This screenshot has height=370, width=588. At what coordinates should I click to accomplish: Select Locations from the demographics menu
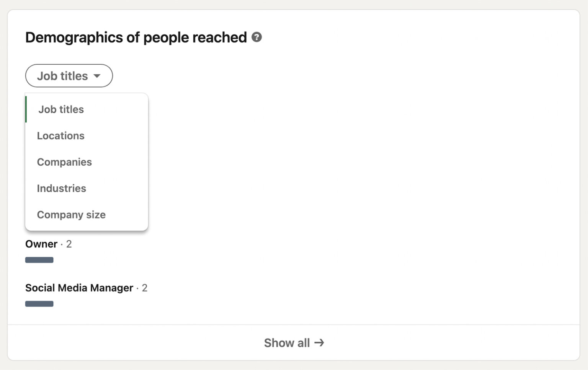tap(60, 136)
